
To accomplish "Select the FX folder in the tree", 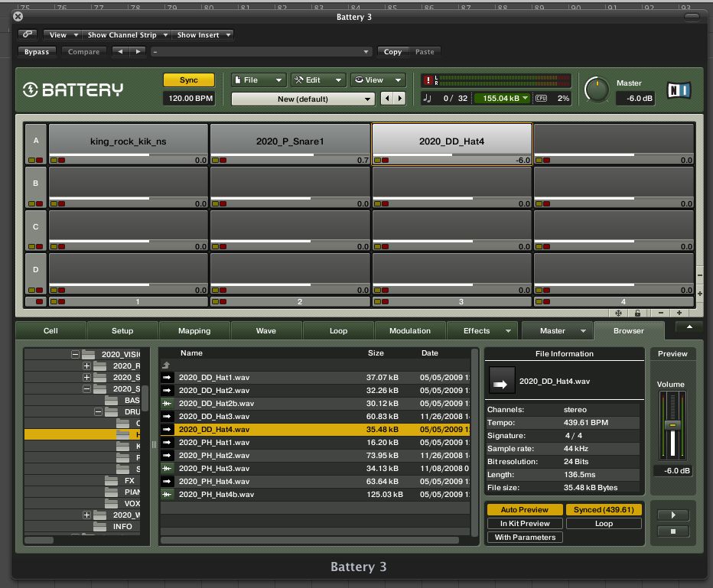I will tap(129, 481).
